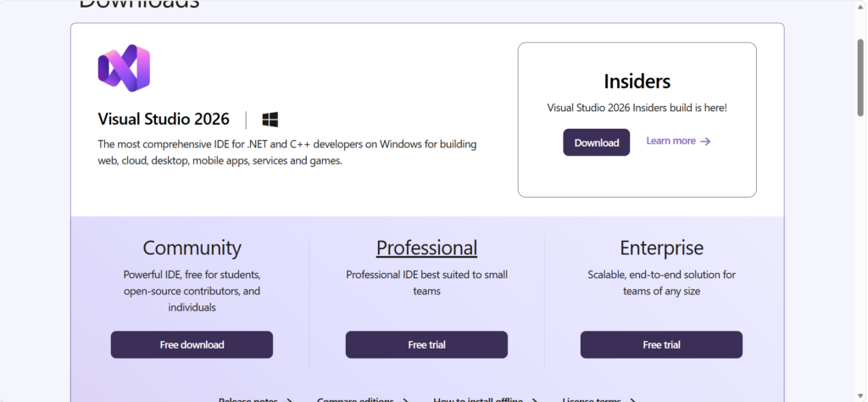Open the Release notes link
868x402 pixels.
(x=255, y=399)
